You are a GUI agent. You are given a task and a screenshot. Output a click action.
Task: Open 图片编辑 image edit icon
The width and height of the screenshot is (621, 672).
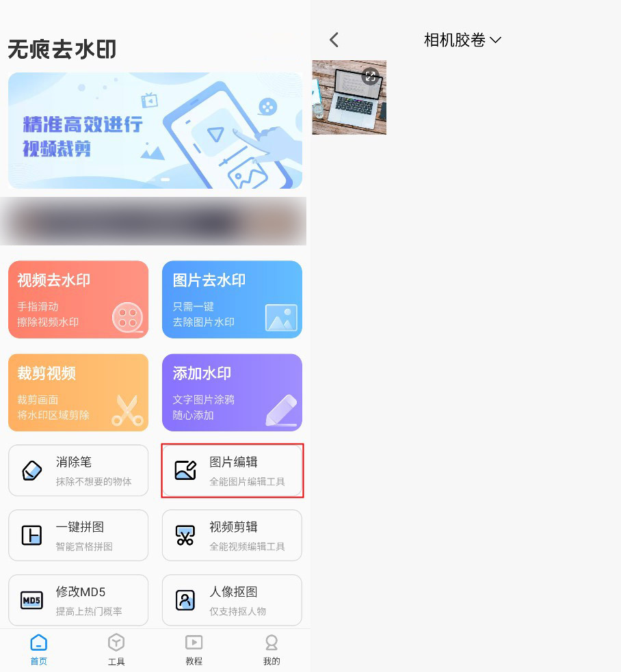pos(185,470)
